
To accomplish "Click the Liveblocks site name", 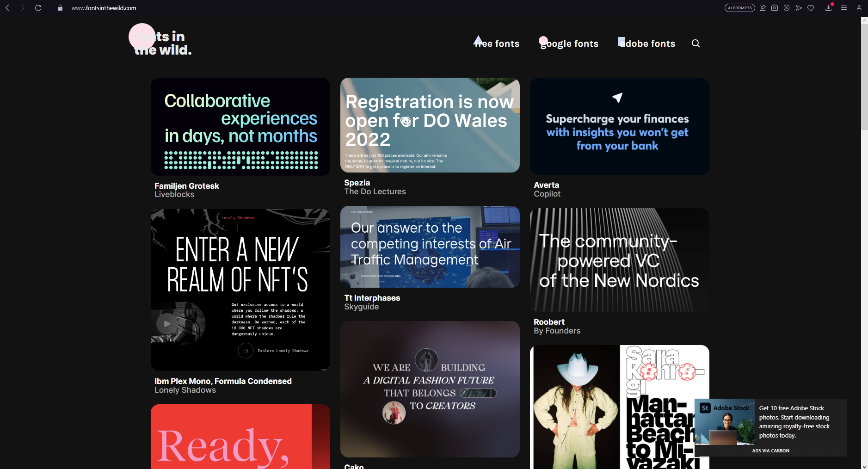I will tap(174, 195).
